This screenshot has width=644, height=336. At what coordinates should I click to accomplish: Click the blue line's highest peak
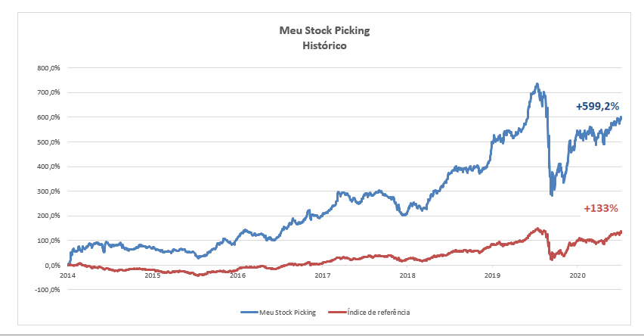[537, 84]
